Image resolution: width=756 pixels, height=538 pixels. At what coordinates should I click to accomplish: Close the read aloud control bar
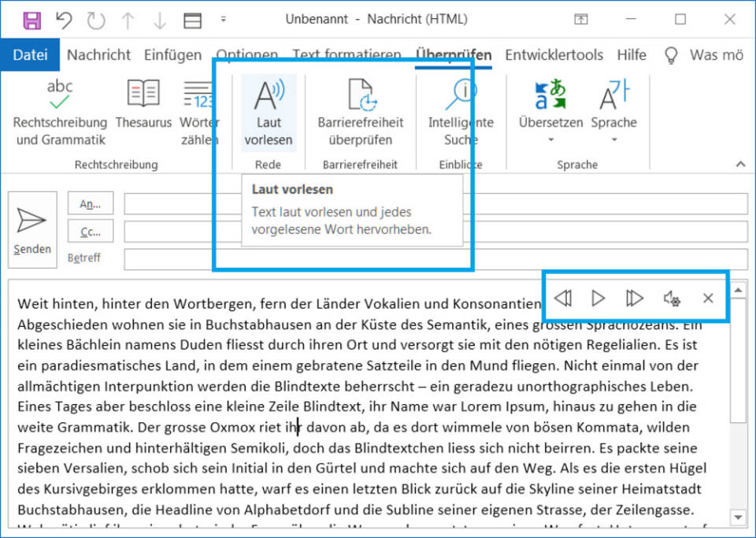tap(708, 298)
